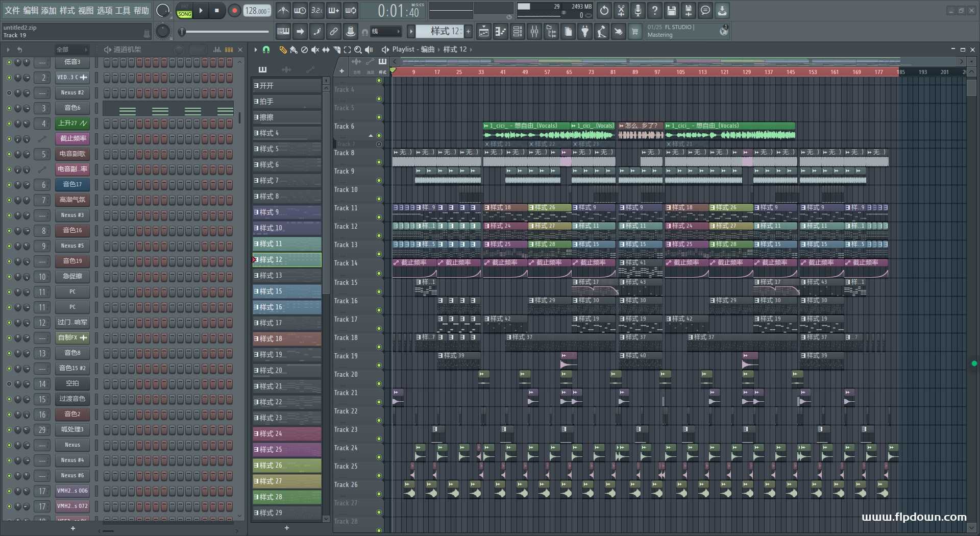The height and width of the screenshot is (536, 980).
Task: Click the 128.000 tempo field
Action: 257,11
